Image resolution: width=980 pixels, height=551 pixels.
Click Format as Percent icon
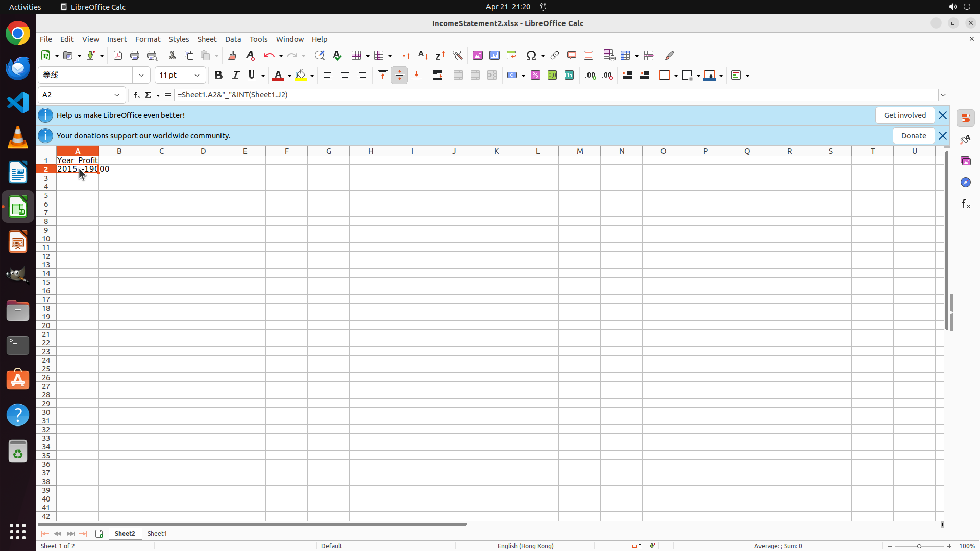coord(535,75)
